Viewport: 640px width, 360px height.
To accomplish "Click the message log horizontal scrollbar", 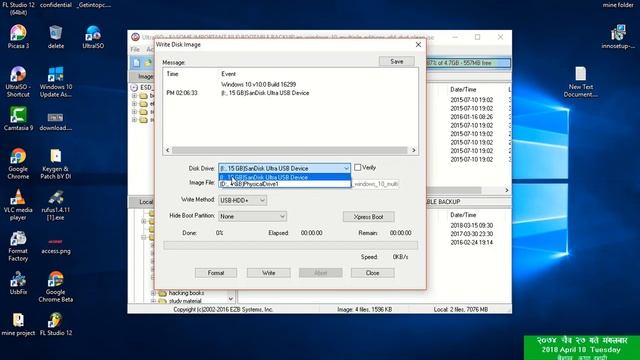I will [291, 150].
